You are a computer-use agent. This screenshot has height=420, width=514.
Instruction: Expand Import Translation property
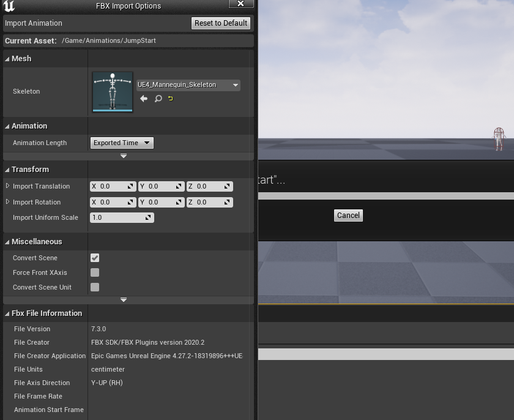point(7,186)
